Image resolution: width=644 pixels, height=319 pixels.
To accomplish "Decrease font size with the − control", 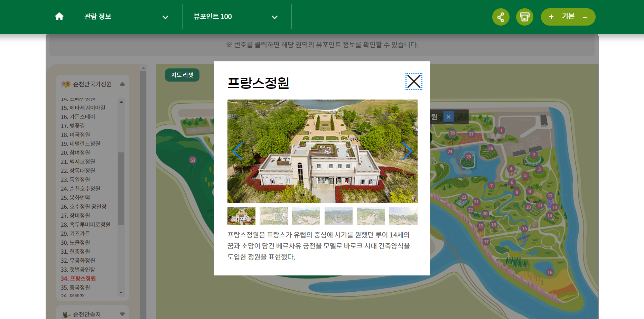I will pyautogui.click(x=585, y=17).
